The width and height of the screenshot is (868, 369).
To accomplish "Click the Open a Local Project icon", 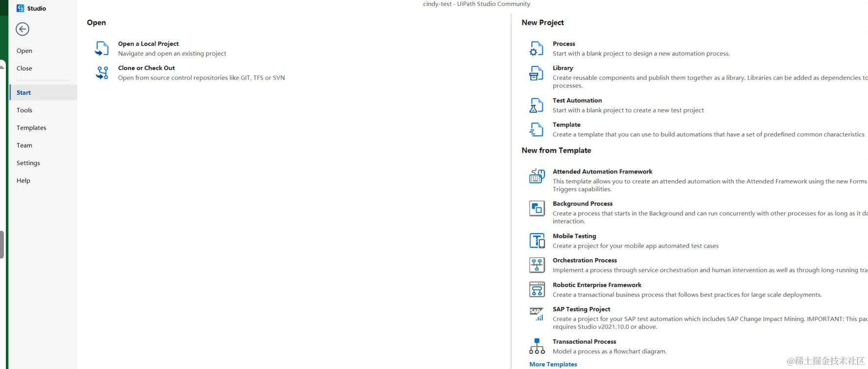I will (102, 48).
